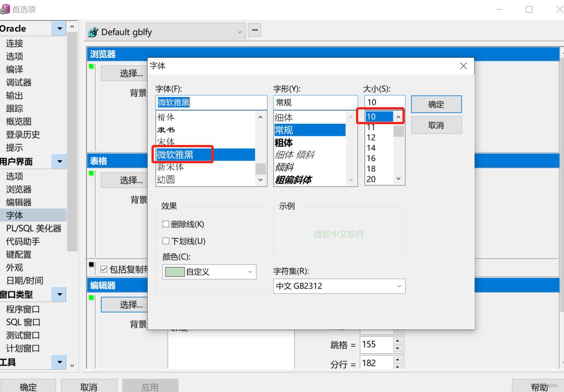Click the font size input field

click(385, 102)
